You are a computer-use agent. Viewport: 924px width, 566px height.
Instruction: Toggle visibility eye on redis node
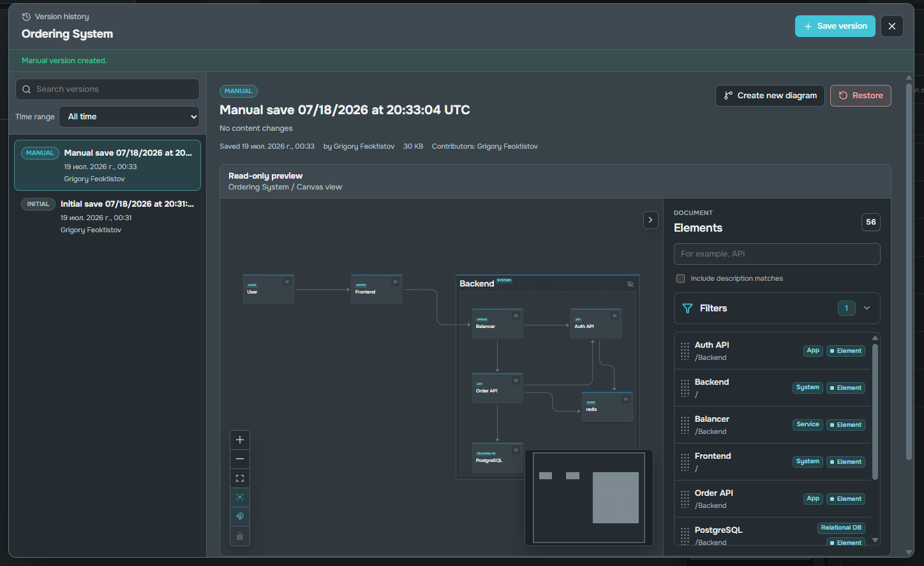coord(625,399)
